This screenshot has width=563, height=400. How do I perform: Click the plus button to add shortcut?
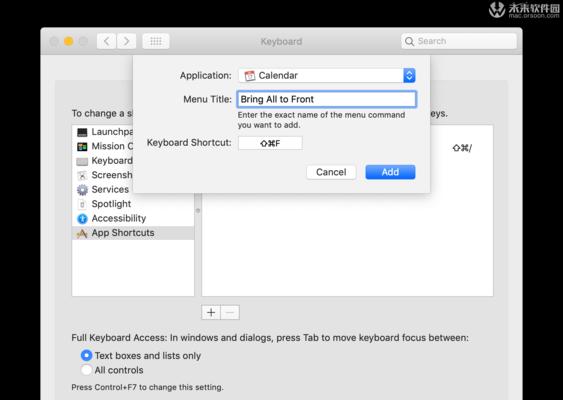pyautogui.click(x=211, y=312)
